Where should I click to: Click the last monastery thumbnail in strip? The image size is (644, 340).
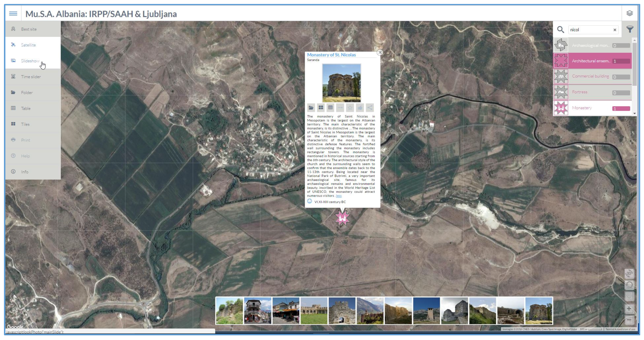pos(538,311)
